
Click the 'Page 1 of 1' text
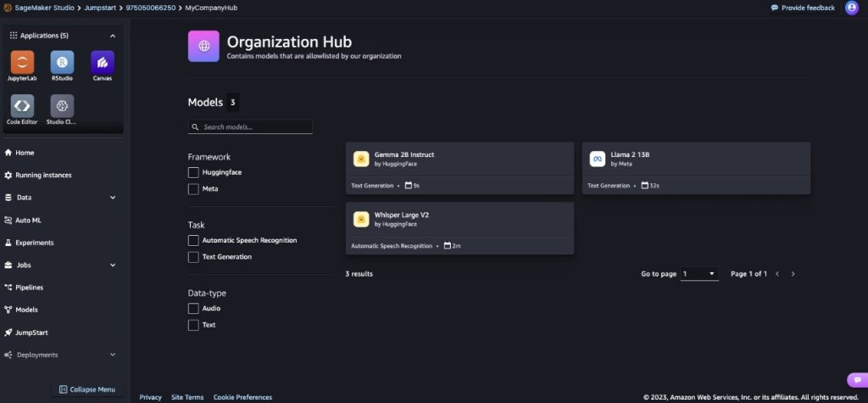749,274
